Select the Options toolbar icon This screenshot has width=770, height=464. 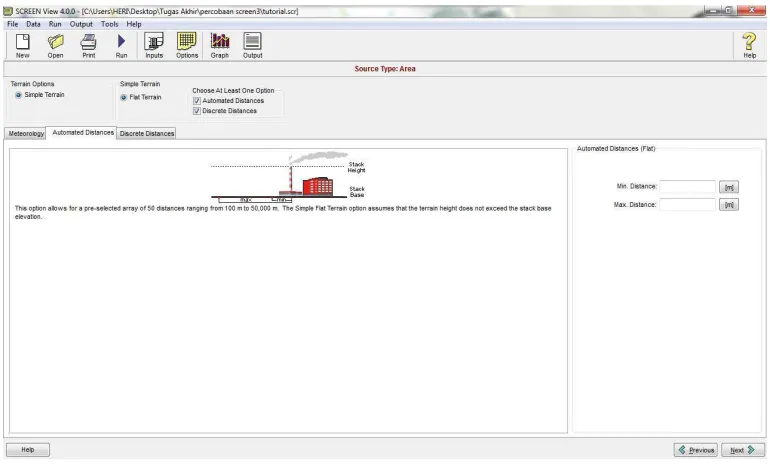(x=187, y=46)
